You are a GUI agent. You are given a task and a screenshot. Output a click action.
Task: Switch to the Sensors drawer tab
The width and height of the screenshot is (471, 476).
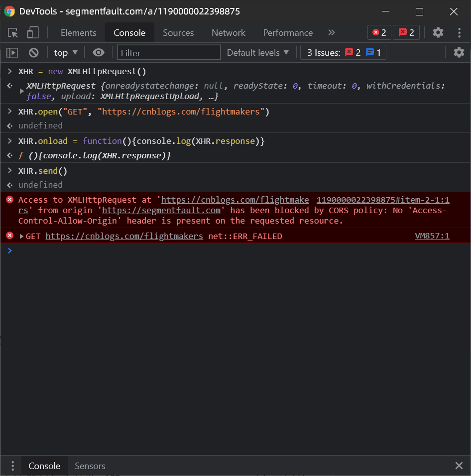[90, 466]
